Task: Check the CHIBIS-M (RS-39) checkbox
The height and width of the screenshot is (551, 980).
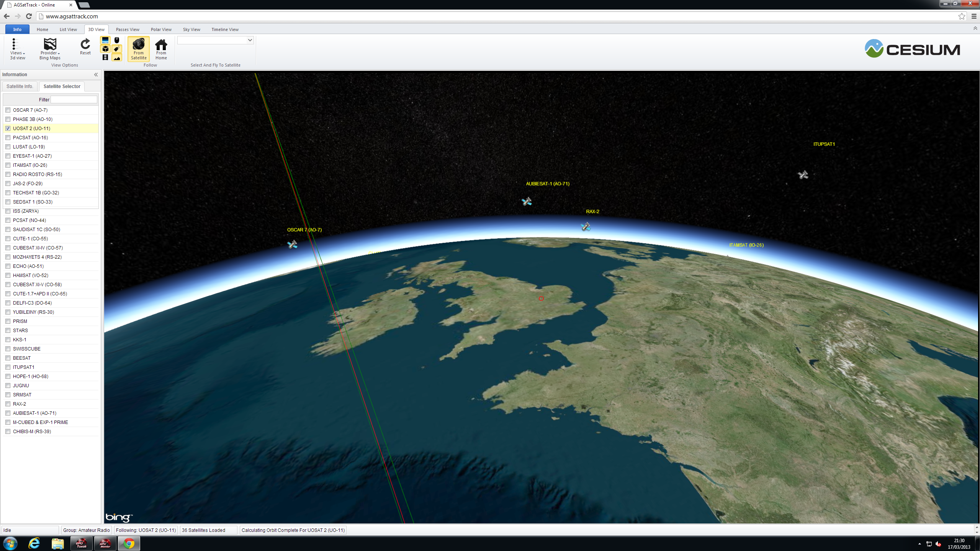Action: coord(8,431)
